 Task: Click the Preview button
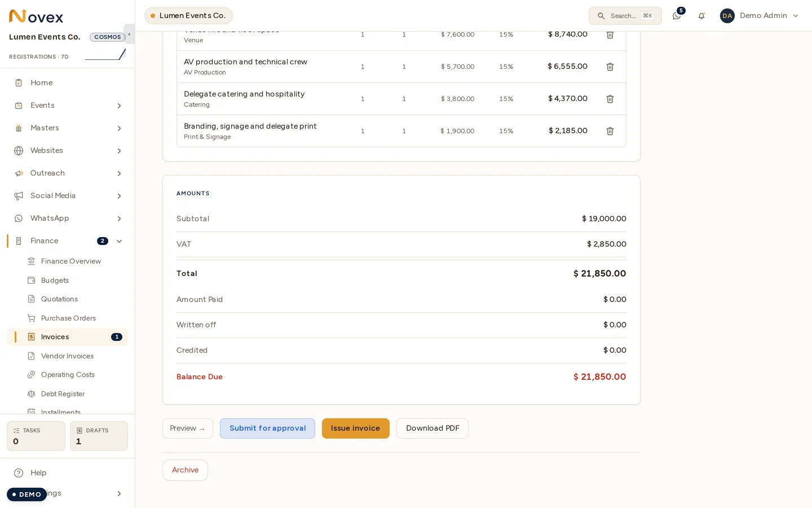[188, 428]
